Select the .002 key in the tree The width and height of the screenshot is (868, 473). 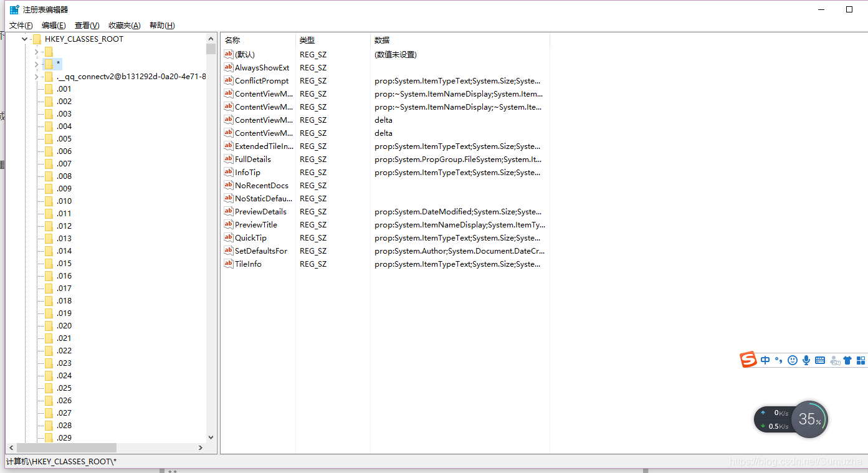pos(64,101)
